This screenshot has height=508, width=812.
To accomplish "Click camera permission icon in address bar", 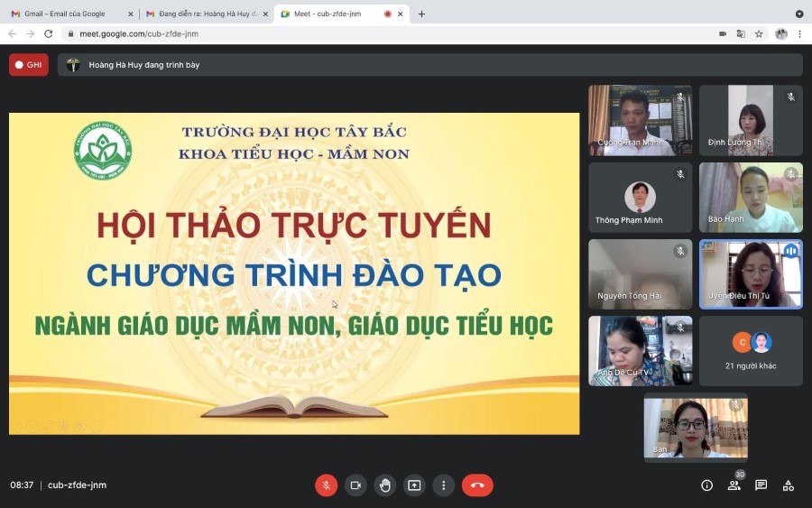I will click(x=723, y=33).
